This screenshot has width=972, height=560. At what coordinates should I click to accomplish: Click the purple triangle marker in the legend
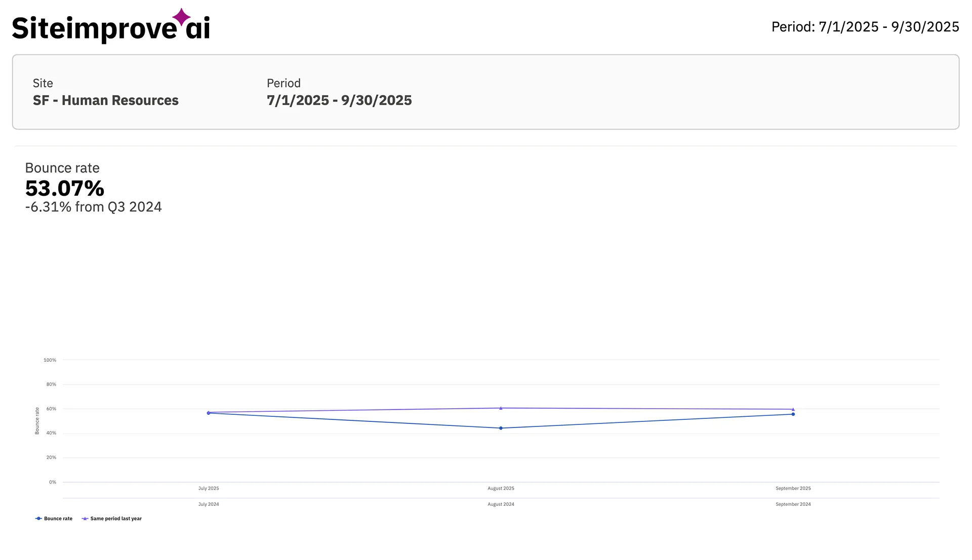[x=85, y=518]
